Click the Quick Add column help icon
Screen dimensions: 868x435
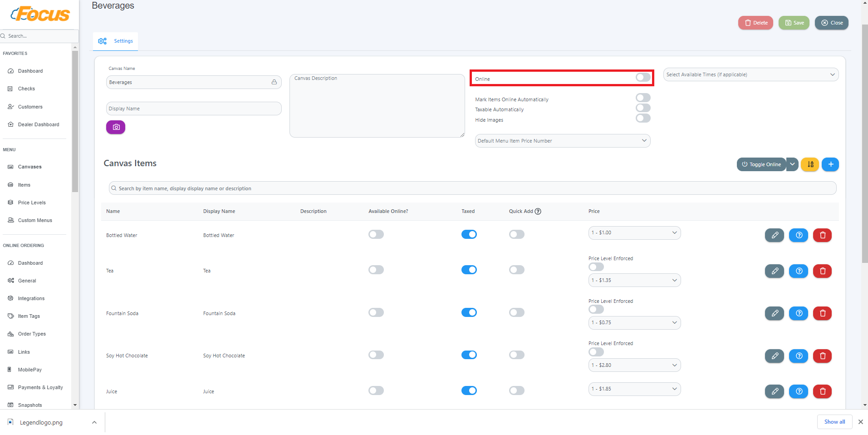coord(538,211)
